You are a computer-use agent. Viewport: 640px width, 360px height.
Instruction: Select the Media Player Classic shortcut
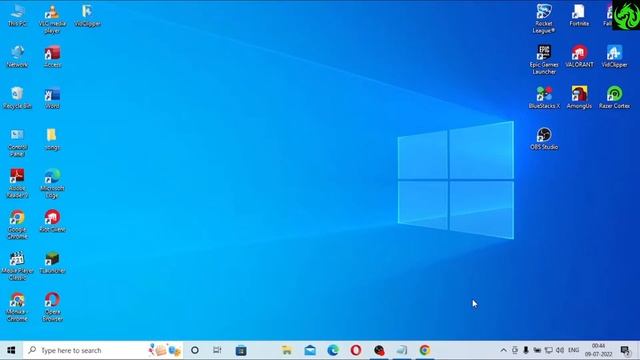(18, 266)
